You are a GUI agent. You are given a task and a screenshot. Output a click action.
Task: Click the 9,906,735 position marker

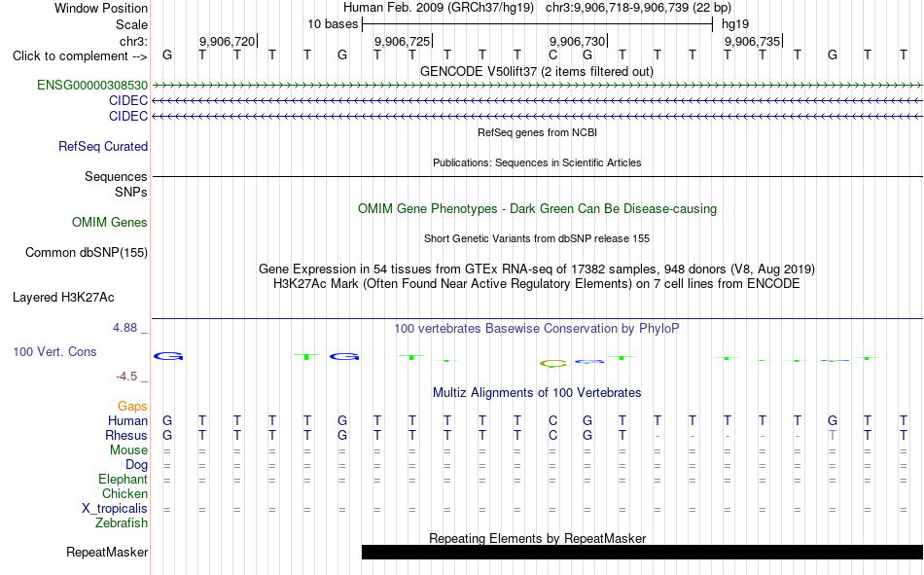pyautogui.click(x=753, y=41)
